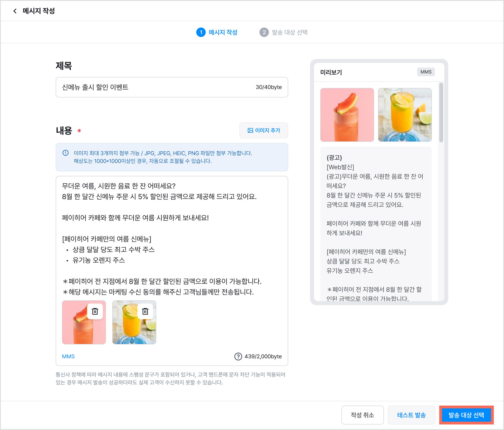Click the [Web발신] line in preview
This screenshot has height=430, width=504.
(340, 167)
